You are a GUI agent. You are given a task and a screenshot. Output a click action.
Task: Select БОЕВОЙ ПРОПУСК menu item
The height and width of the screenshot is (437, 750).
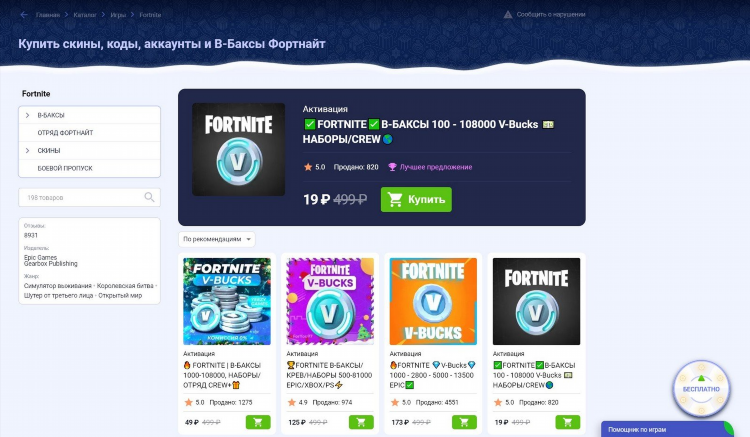[x=89, y=168]
